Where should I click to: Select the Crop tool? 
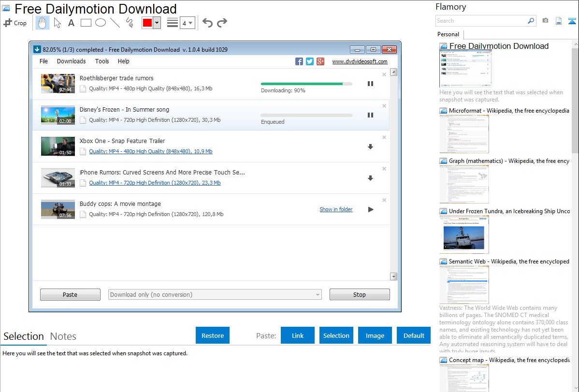pos(15,23)
